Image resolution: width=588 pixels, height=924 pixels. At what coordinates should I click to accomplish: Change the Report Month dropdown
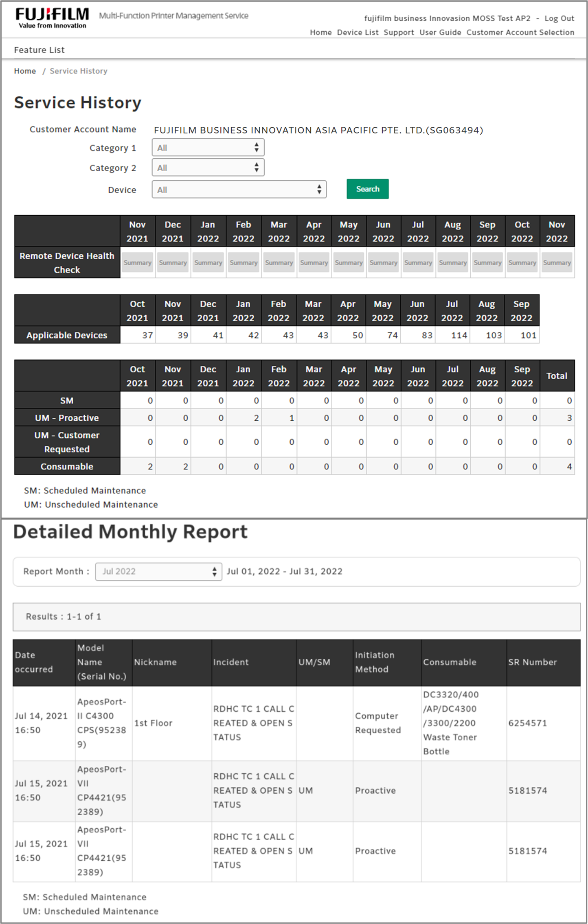158,571
